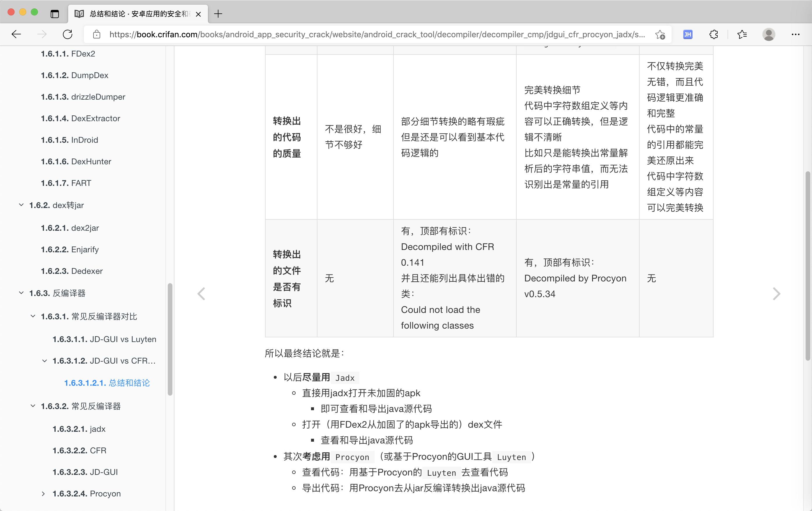
Task: Open the favorites list icon
Action: coord(742,34)
